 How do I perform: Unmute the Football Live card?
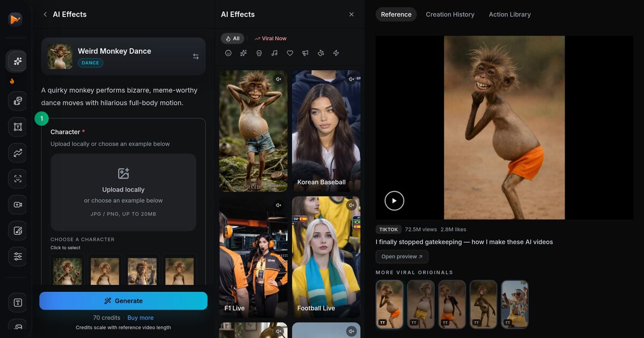click(x=352, y=205)
